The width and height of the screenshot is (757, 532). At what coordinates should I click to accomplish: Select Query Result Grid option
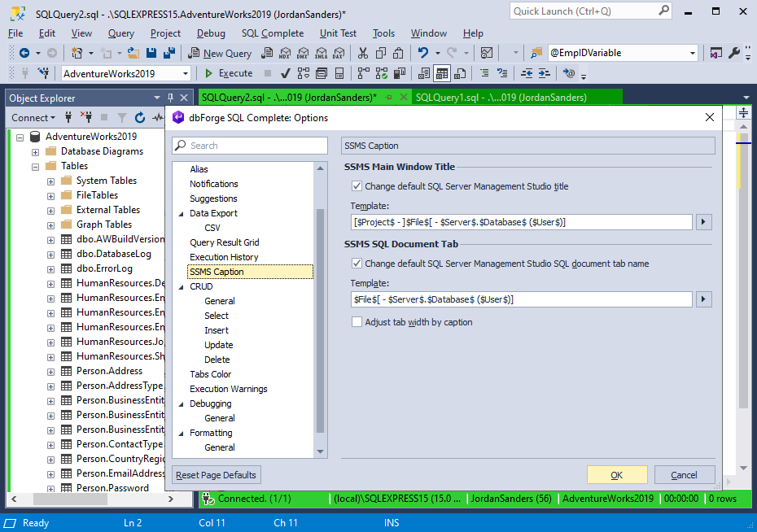[225, 242]
